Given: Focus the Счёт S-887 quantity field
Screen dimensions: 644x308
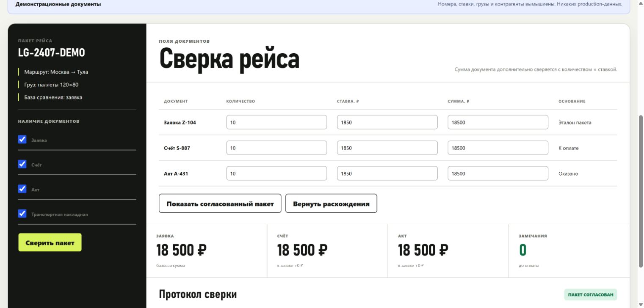Looking at the screenshot, I should tap(276, 148).
